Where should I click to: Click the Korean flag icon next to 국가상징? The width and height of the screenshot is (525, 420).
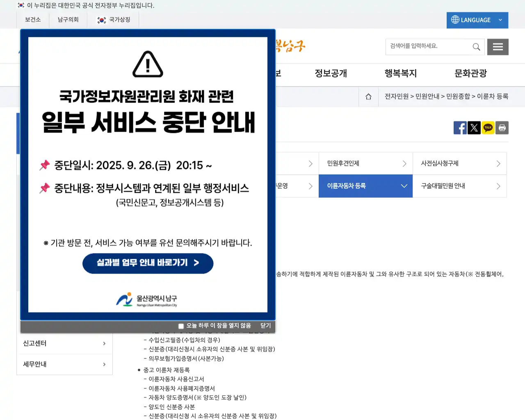tap(101, 20)
